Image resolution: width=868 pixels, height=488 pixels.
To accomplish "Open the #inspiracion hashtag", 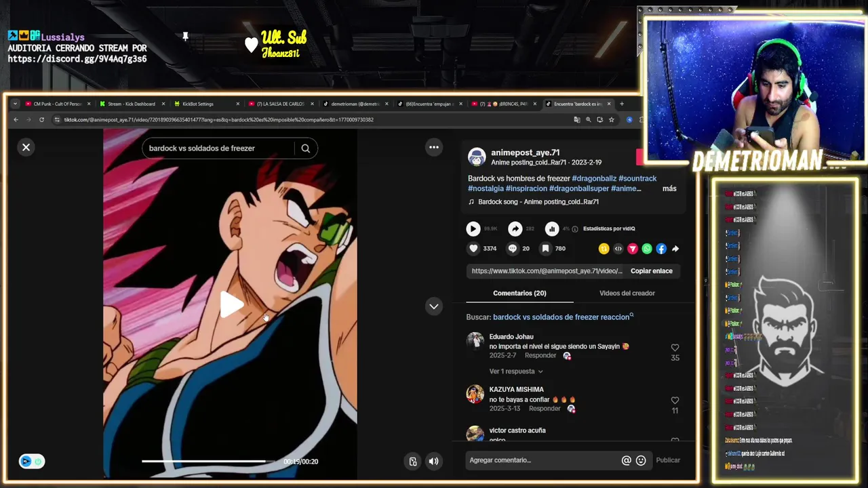I will 526,188.
